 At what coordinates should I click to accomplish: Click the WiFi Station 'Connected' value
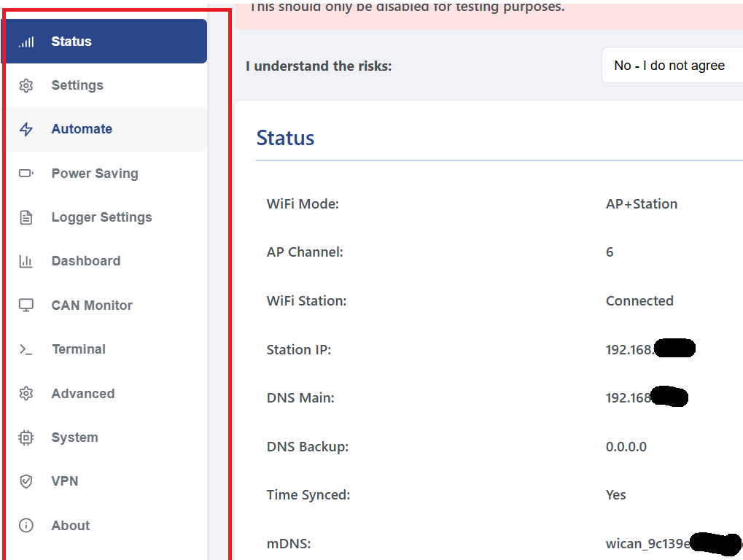[x=639, y=301]
